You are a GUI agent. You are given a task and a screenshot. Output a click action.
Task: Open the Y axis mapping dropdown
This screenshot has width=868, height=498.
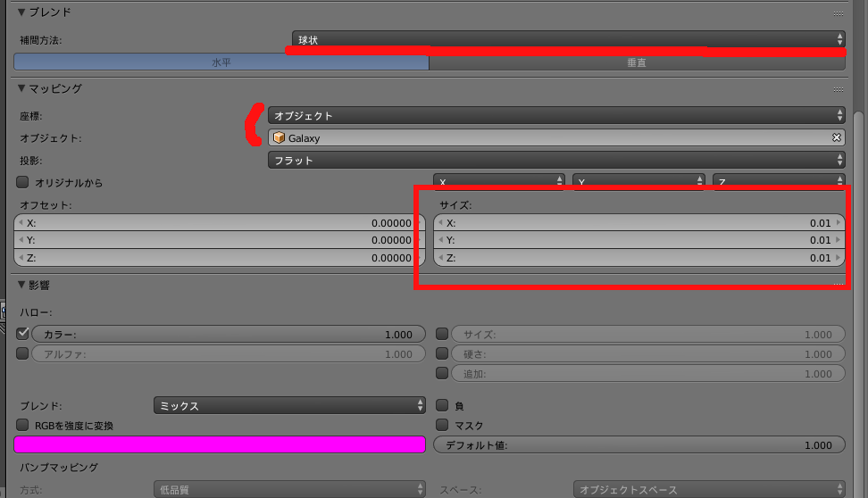638,181
